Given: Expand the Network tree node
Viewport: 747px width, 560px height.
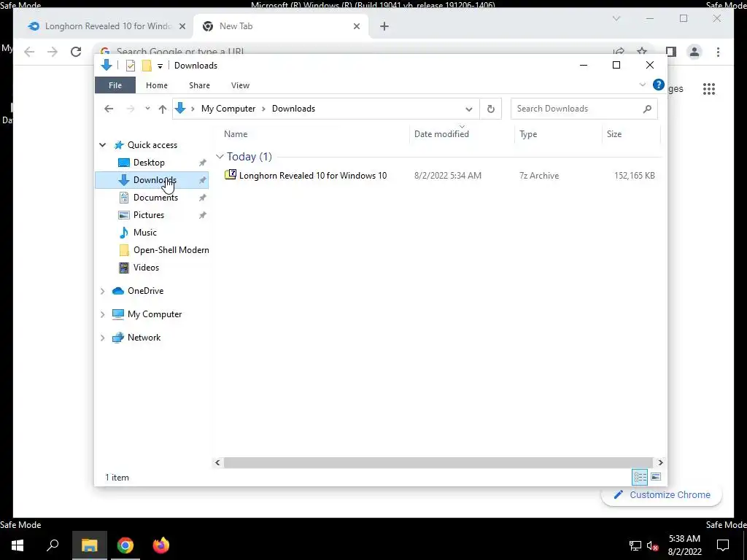Looking at the screenshot, I should tap(102, 338).
